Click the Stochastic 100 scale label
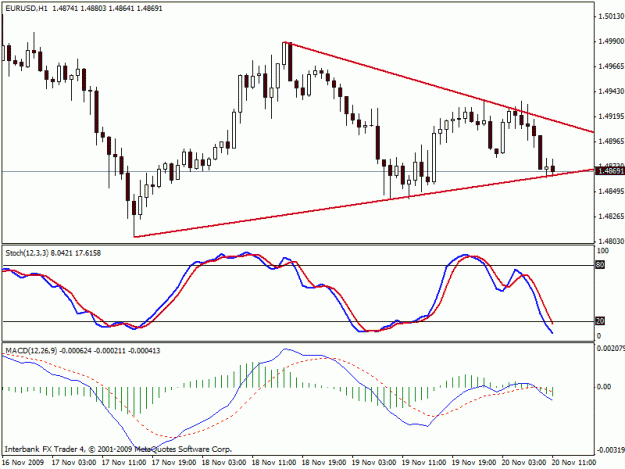 click(x=603, y=251)
